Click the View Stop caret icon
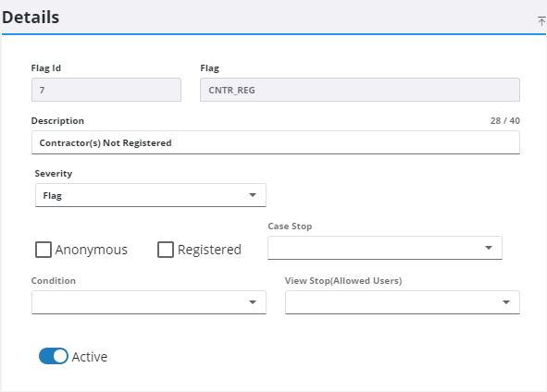This screenshot has height=392, width=547. (x=506, y=302)
